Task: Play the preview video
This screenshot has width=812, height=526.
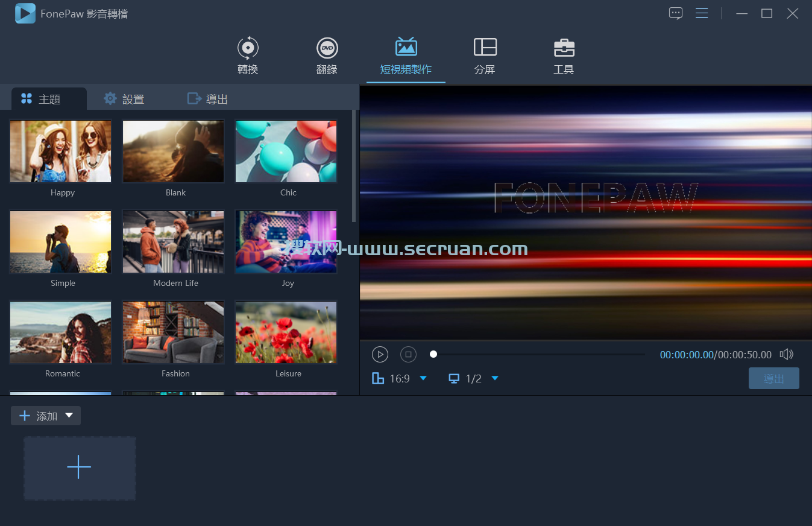Action: [x=380, y=354]
